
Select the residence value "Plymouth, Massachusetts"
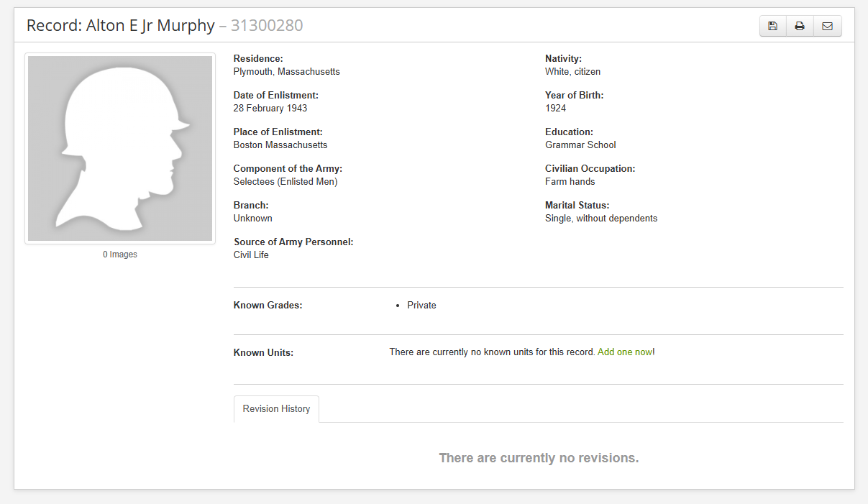(286, 72)
